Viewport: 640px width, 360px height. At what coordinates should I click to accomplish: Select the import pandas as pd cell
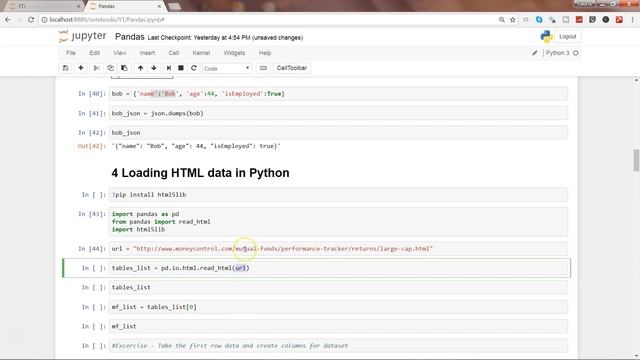pyautogui.click(x=338, y=222)
